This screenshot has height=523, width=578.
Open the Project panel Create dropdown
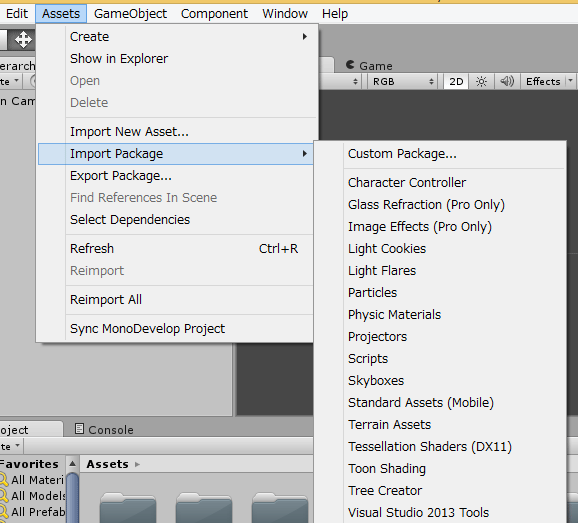click(11, 446)
